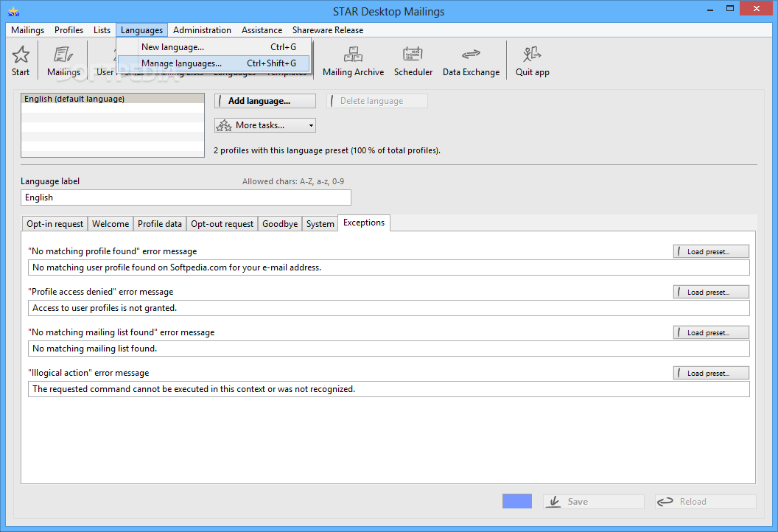Click the Start star icon in toolbar

click(21, 60)
